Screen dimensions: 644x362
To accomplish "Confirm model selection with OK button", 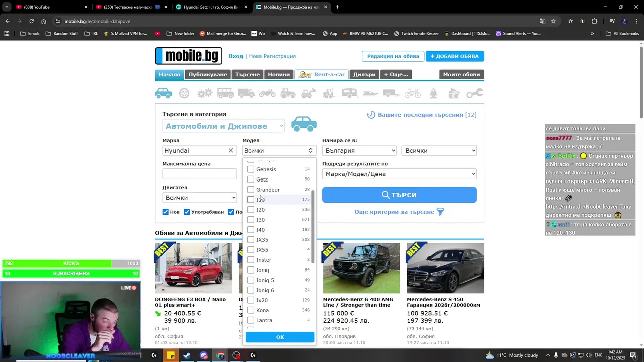I will click(280, 337).
